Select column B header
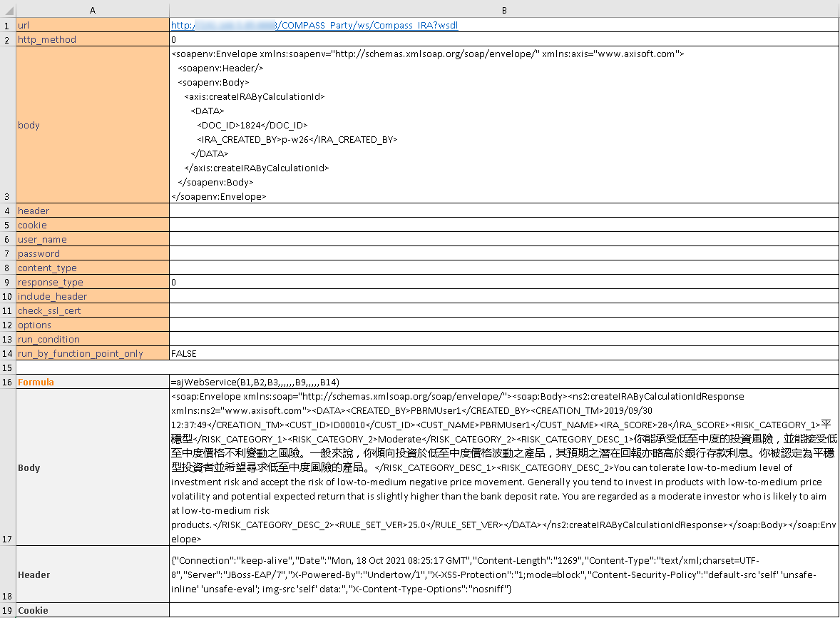 pos(503,10)
